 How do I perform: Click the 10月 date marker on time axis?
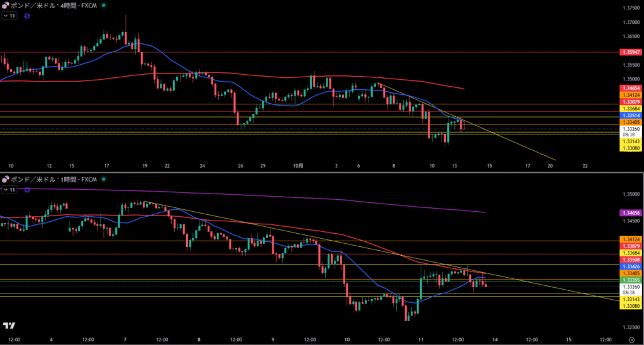(298, 166)
